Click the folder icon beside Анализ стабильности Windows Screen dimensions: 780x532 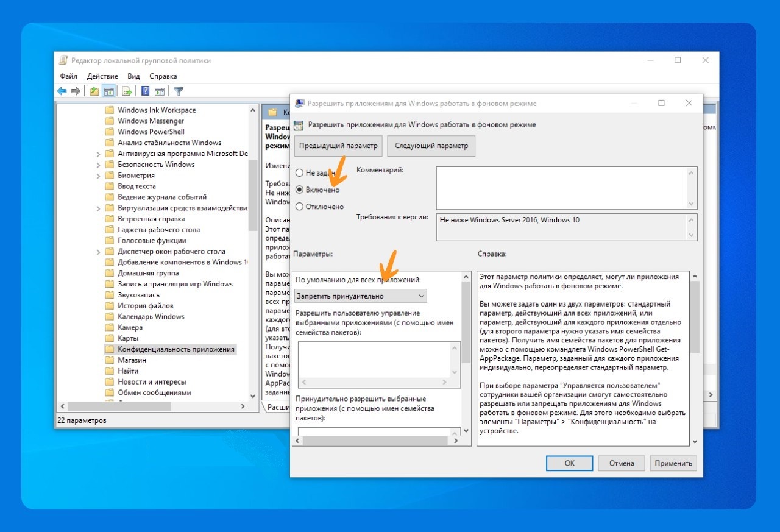[110, 143]
